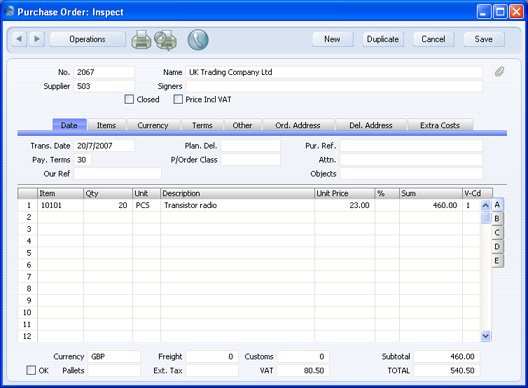
Task: Click grid scroll down arrow
Action: click(486, 336)
